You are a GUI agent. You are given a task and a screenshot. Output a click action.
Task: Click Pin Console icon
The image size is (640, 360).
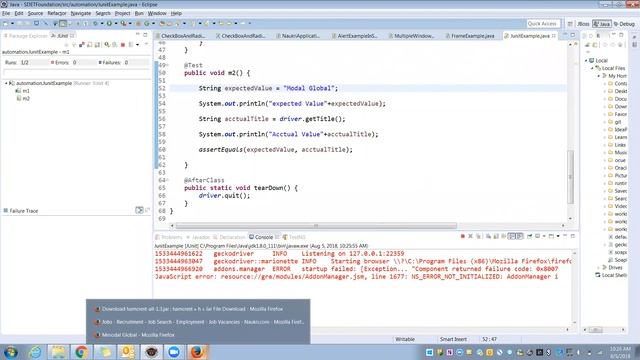point(530,236)
